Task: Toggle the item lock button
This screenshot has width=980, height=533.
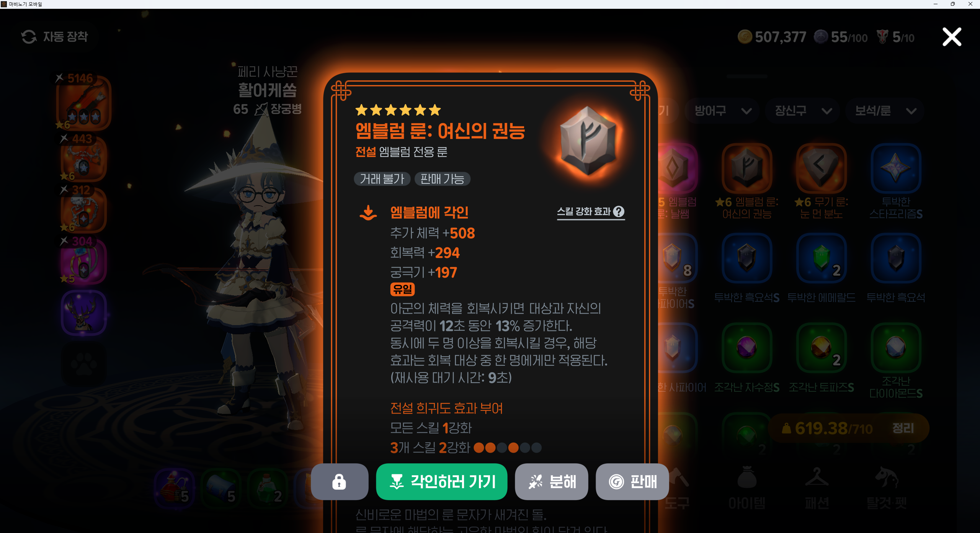Action: [340, 481]
